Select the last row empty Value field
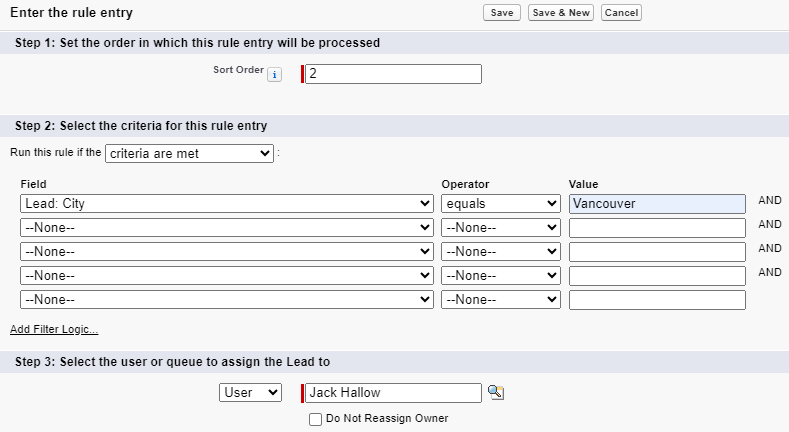 pos(657,300)
